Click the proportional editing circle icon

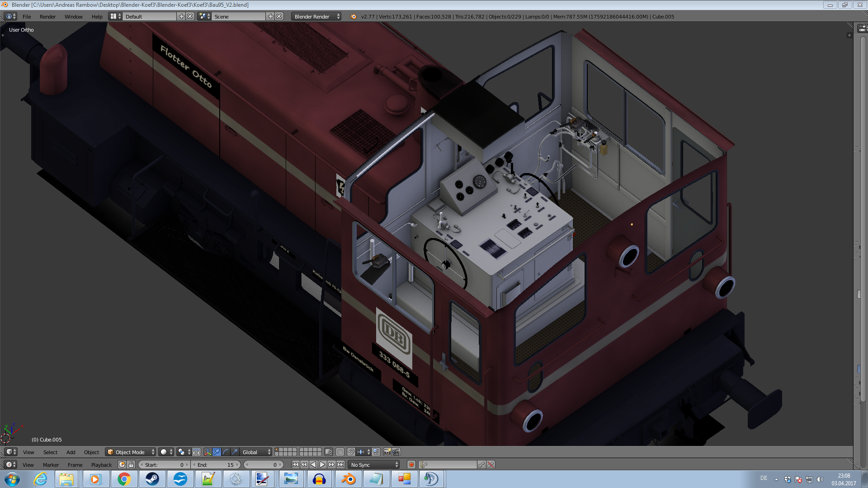pyautogui.click(x=340, y=452)
